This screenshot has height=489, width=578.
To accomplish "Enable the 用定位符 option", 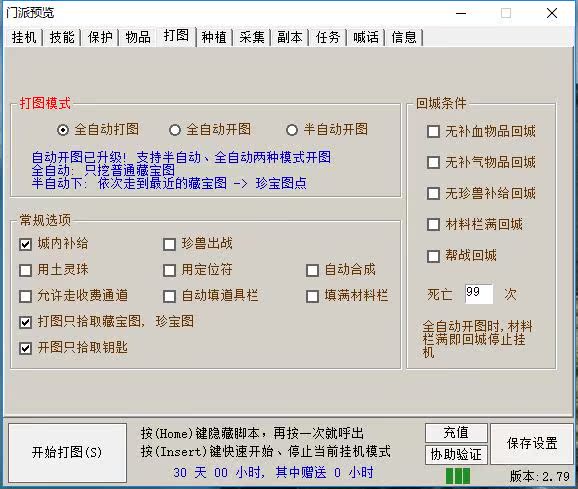I will (x=170, y=270).
